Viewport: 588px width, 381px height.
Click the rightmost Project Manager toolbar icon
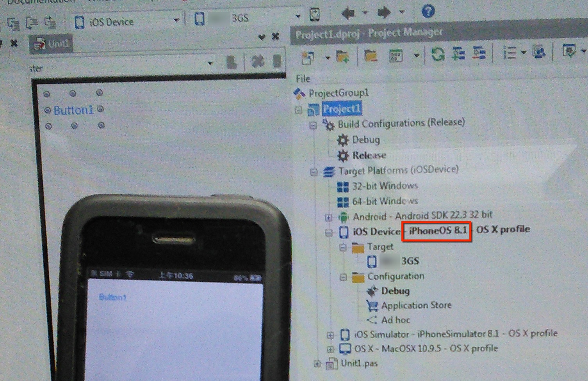(569, 51)
